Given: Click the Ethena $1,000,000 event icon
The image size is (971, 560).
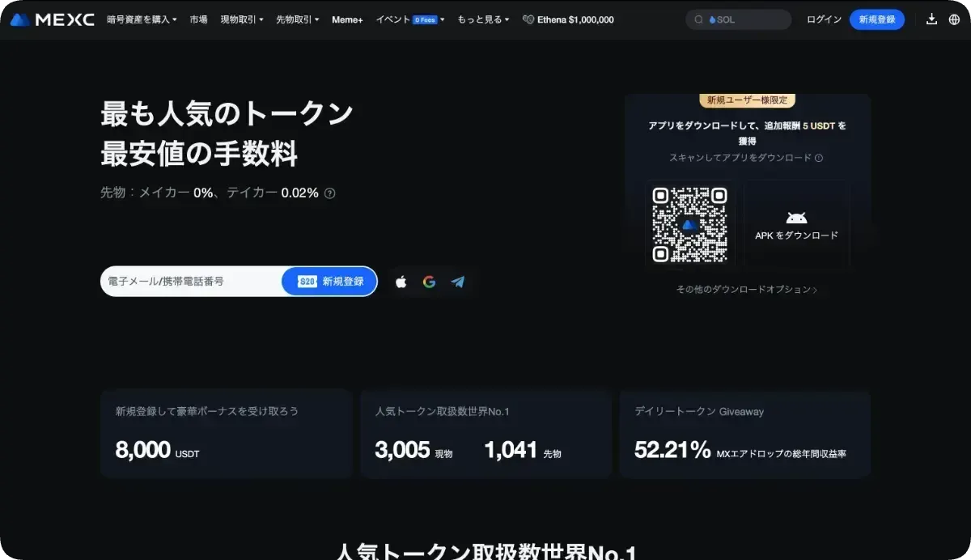Looking at the screenshot, I should pyautogui.click(x=530, y=19).
